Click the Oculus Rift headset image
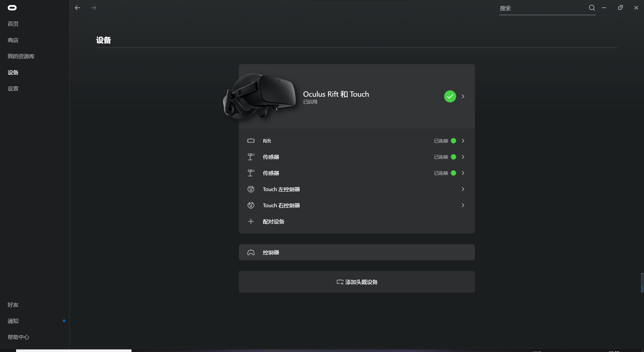Image resolution: width=644 pixels, height=352 pixels. point(259,96)
